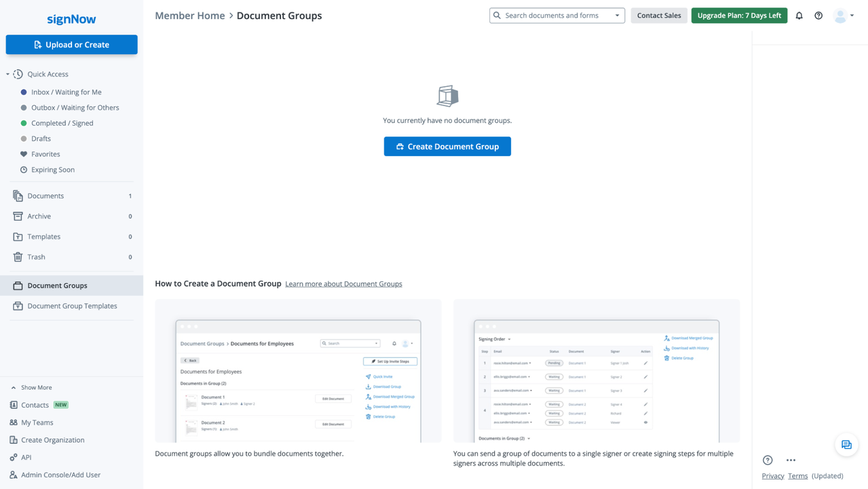Open the user profile avatar dropdown
Viewport: 868px width, 489px height.
click(x=844, y=16)
